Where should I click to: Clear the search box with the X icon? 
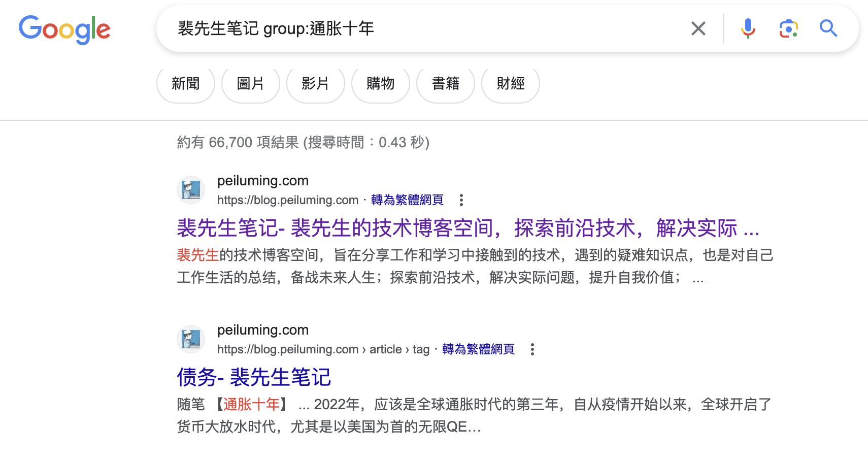698,28
